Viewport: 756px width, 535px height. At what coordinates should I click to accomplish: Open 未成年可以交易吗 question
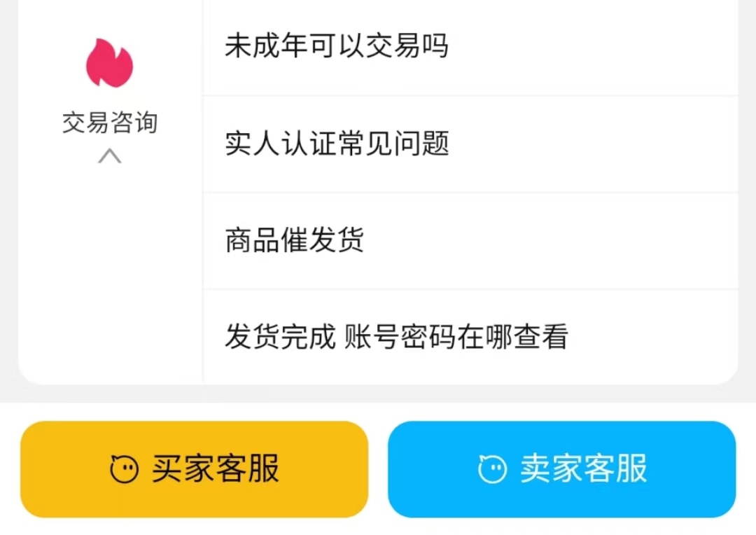click(x=336, y=46)
